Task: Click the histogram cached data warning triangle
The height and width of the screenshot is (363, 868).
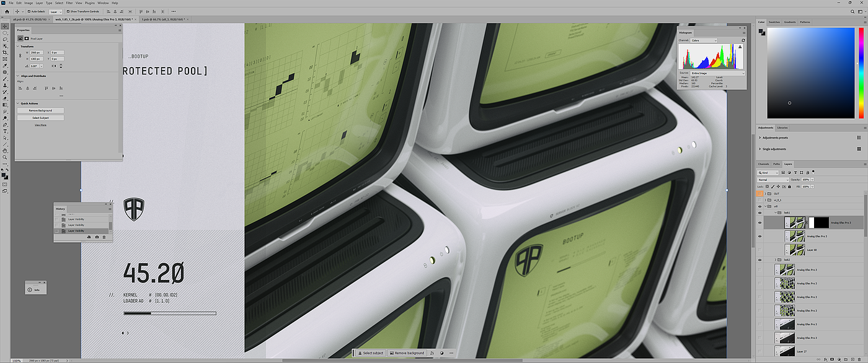Action: tap(740, 47)
